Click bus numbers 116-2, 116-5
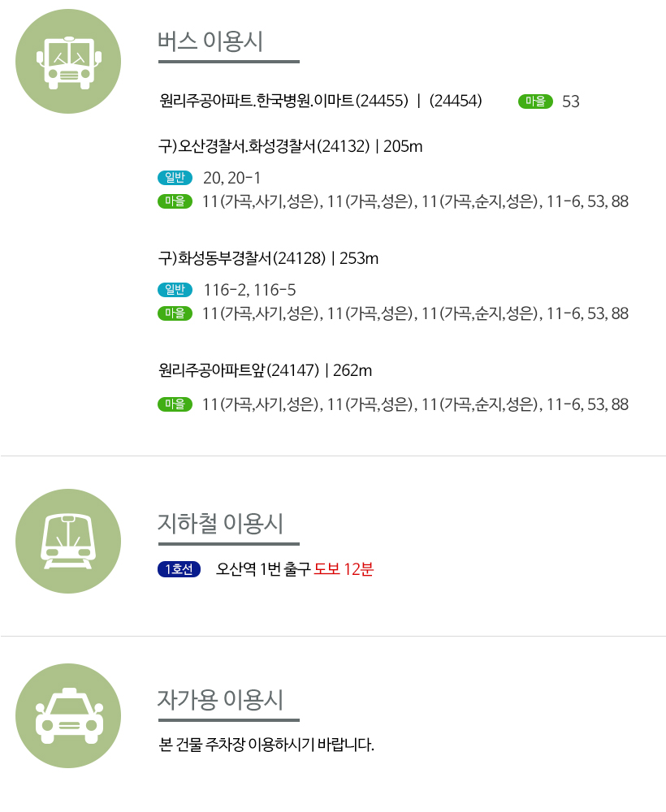This screenshot has height=812, width=666. pyautogui.click(x=249, y=290)
